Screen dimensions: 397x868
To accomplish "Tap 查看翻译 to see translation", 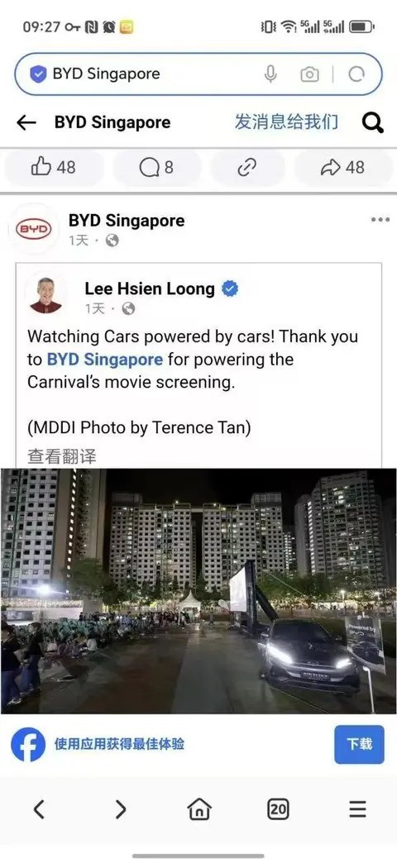I will coord(61,456).
